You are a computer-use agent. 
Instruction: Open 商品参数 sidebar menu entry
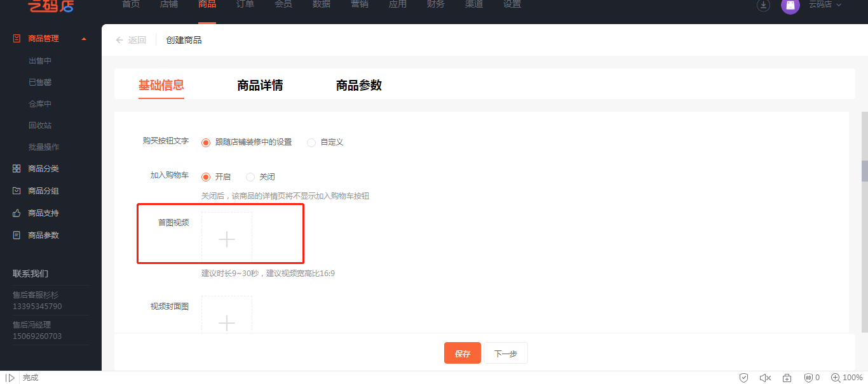tap(44, 235)
